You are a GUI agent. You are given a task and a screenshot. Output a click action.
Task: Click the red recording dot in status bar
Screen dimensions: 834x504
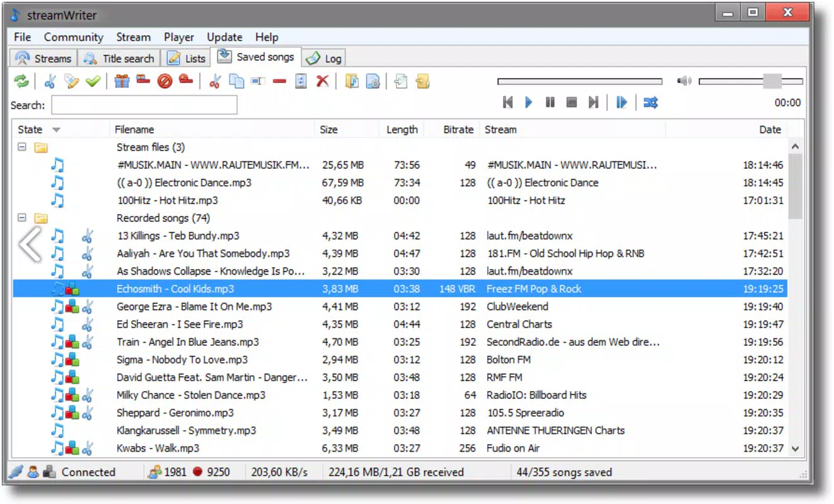(x=197, y=472)
